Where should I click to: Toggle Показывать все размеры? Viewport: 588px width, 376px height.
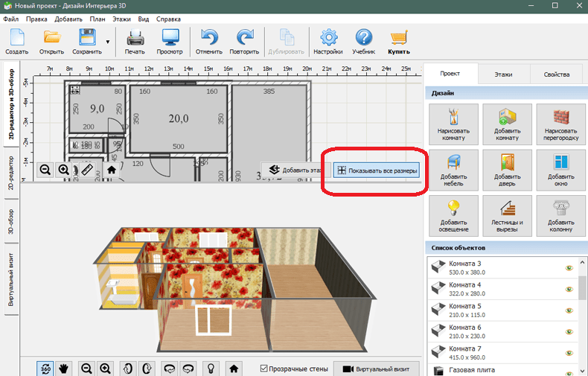point(376,171)
